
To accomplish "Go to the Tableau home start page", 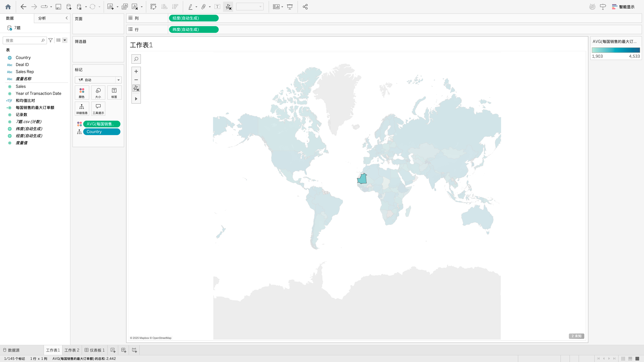I will 8,7.
